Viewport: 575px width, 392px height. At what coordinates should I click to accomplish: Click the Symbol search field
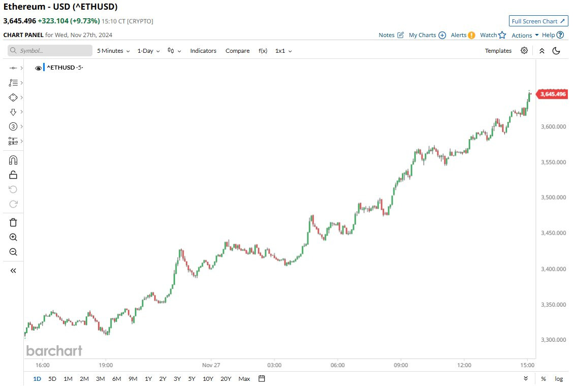click(50, 51)
